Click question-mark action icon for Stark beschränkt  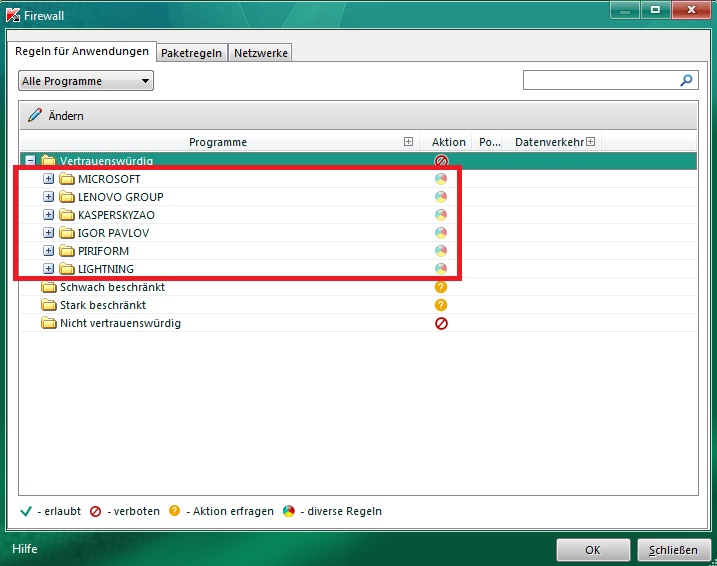click(441, 305)
